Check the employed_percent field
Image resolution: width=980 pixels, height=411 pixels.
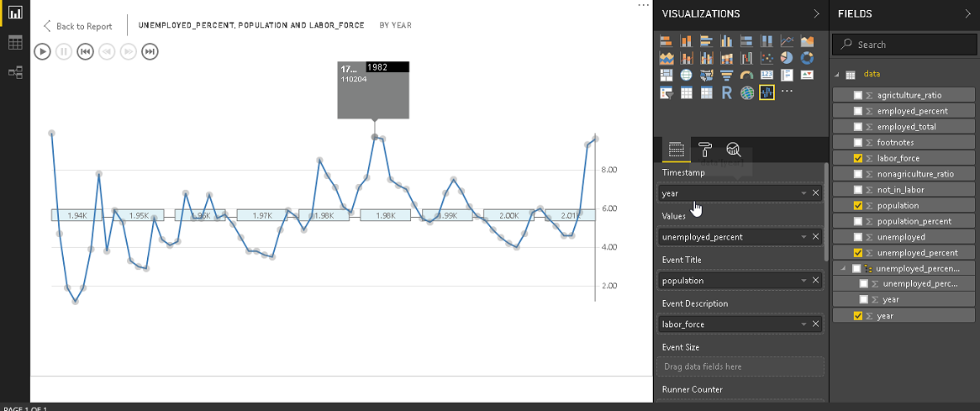(x=858, y=111)
